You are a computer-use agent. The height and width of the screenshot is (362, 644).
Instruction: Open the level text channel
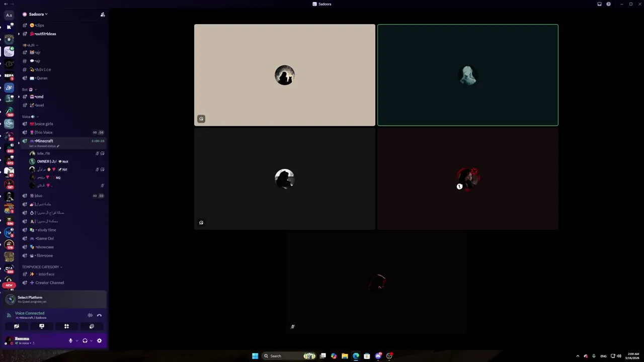click(63, 105)
